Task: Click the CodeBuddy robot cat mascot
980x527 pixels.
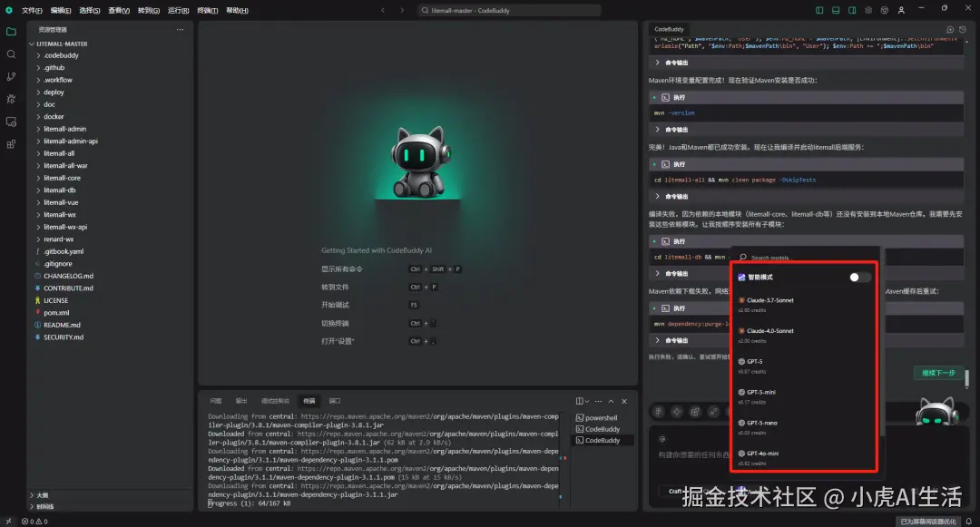Action: (420, 161)
